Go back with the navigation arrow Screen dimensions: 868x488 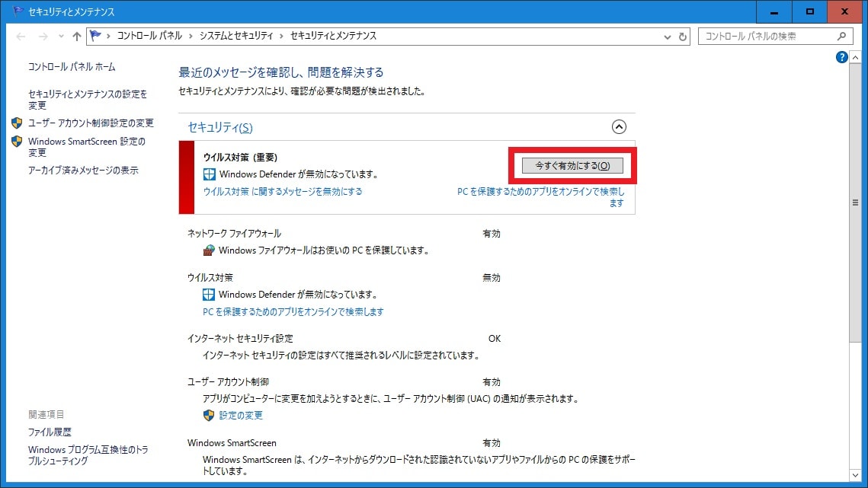pos(21,37)
